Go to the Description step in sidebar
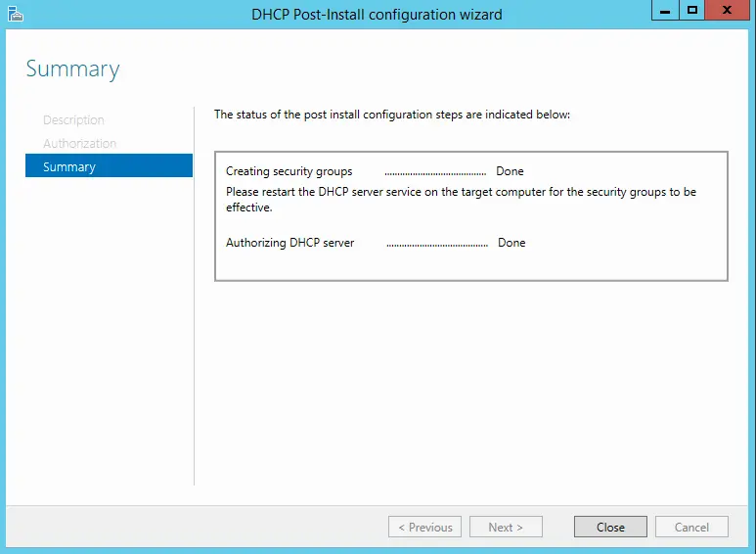The image size is (756, 554). coord(73,120)
